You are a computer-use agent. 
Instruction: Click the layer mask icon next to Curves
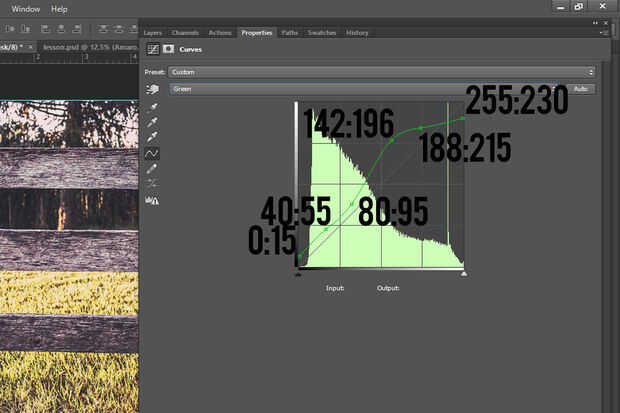(x=168, y=49)
